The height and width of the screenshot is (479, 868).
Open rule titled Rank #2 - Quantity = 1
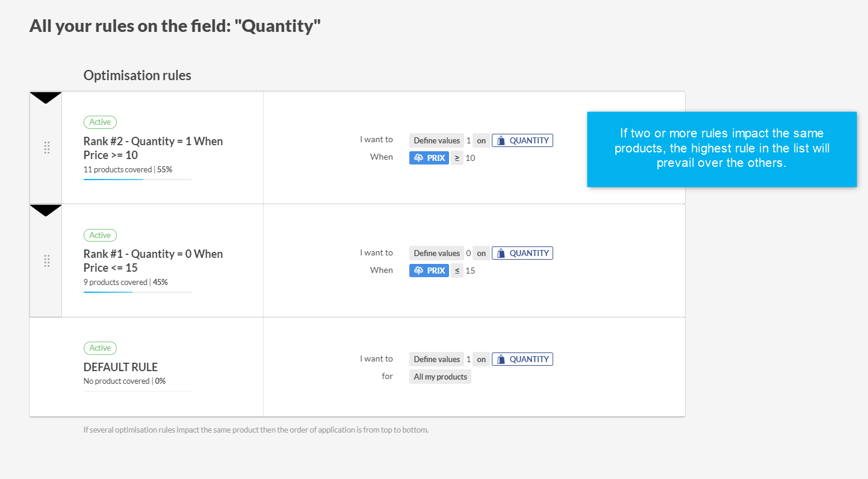tap(153, 148)
